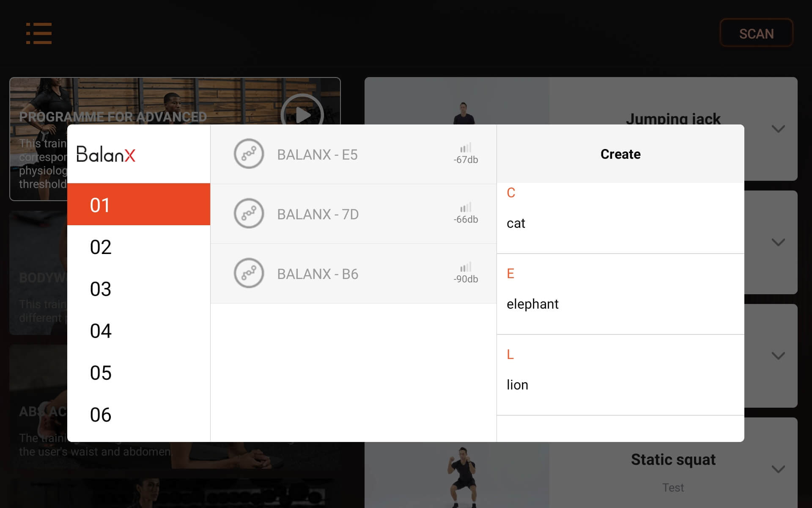Click the BALANX - B6 device icon
The height and width of the screenshot is (508, 812).
[249, 273]
